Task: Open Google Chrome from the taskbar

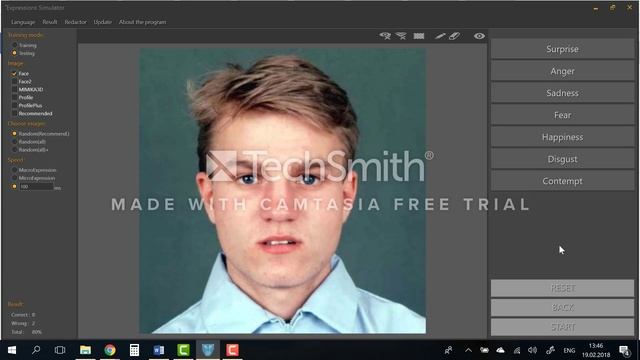Action: 110,350
